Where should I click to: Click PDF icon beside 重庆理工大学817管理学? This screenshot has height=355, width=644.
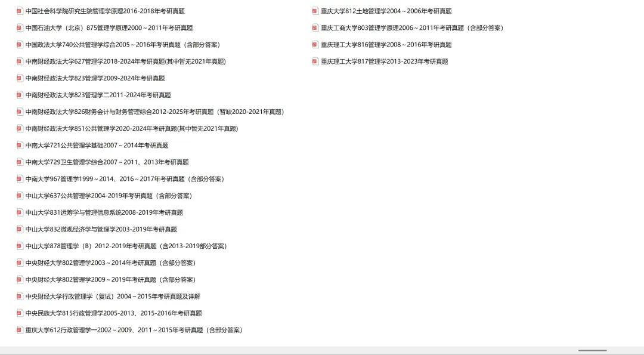[315, 61]
